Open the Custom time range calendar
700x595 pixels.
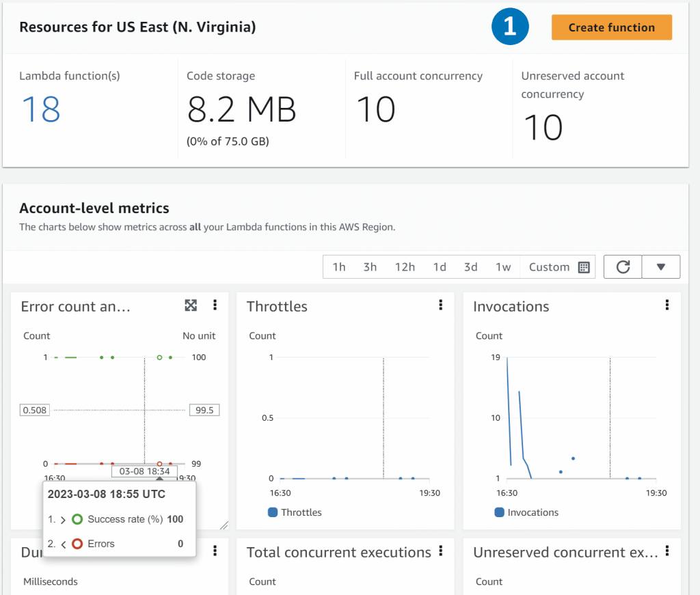click(x=558, y=267)
